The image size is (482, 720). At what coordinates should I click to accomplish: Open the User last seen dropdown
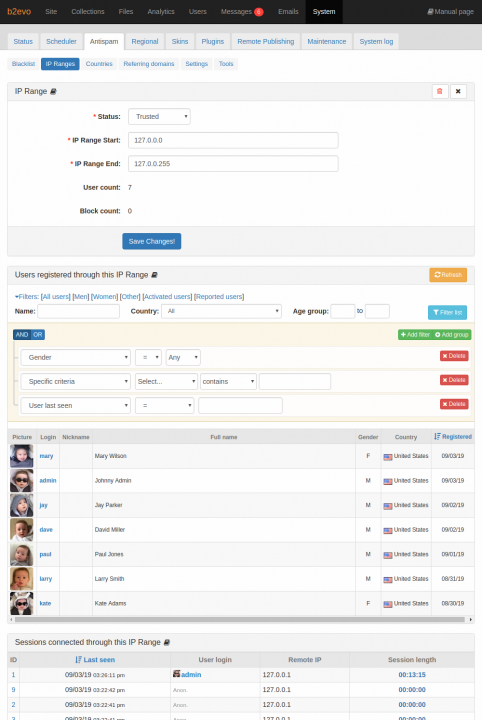(x=76, y=405)
